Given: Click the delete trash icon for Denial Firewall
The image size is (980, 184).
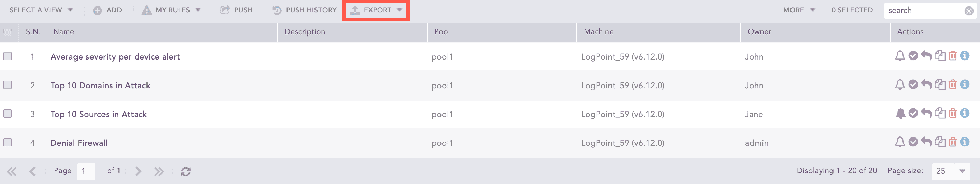Looking at the screenshot, I should 953,142.
